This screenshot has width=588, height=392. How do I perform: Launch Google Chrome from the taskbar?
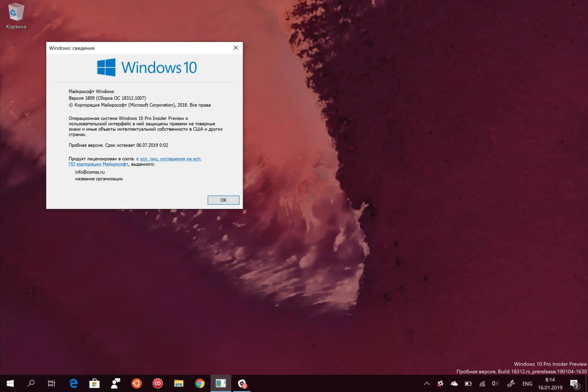click(200, 383)
